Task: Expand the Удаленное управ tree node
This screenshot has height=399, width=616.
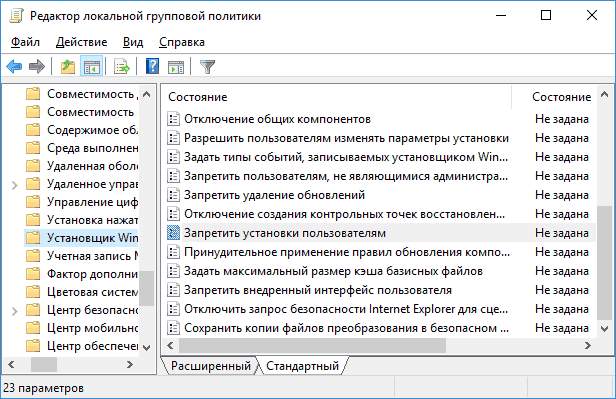Action: (15, 185)
